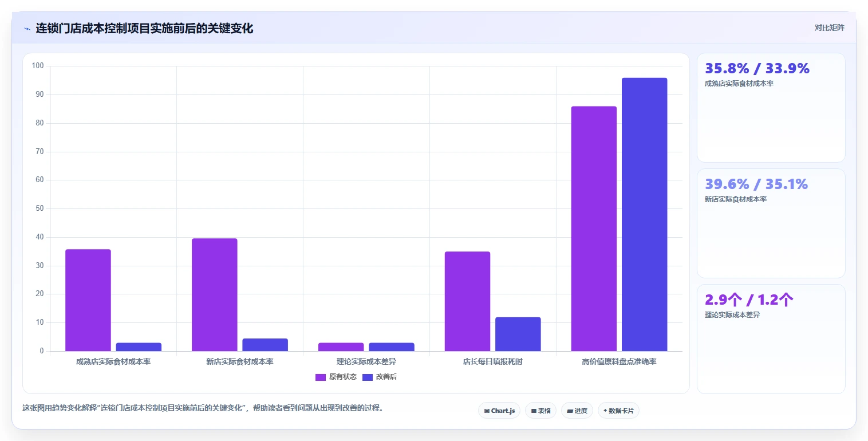
Task: Click the x-axis label 理论实际成本差异
Action: [366, 362]
